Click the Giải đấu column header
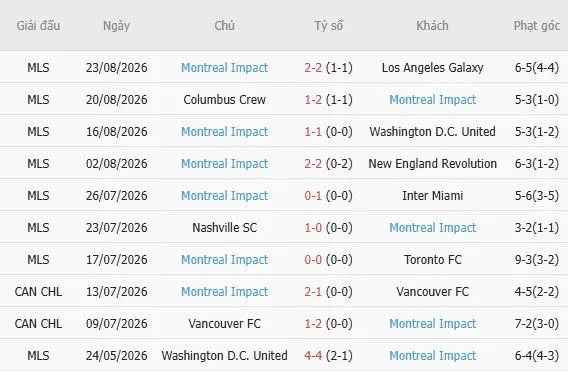568x373 pixels. [x=38, y=26]
